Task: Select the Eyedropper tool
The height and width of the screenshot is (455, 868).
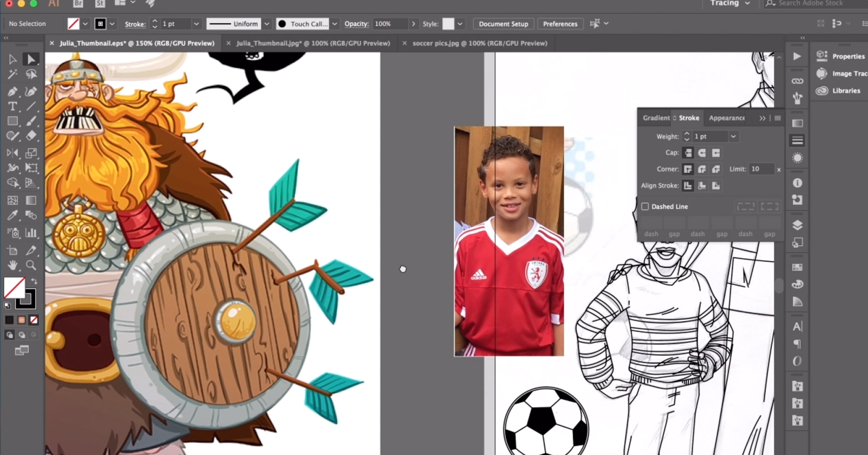Action: pyautogui.click(x=12, y=215)
